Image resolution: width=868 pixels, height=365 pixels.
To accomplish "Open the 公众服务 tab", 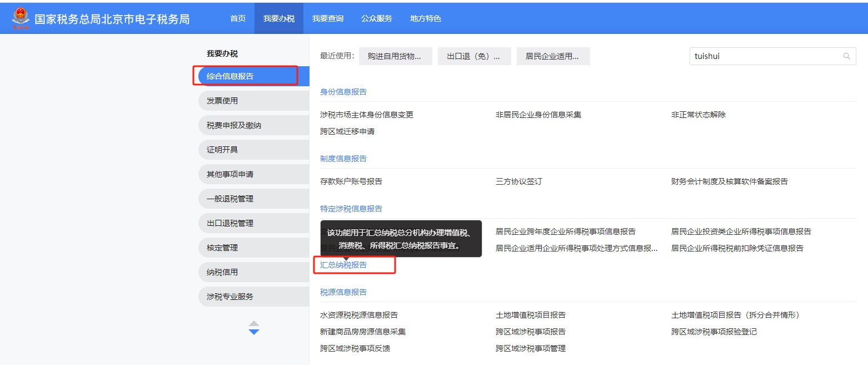I will click(377, 18).
